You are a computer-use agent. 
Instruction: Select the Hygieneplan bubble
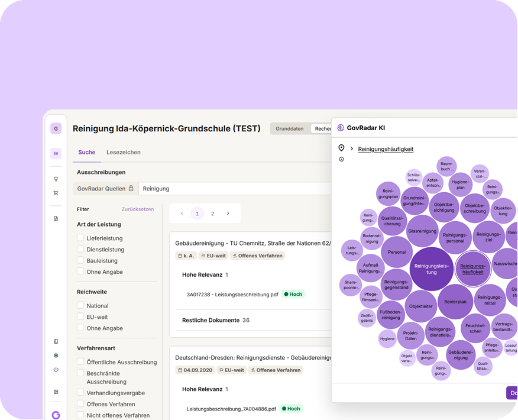pyautogui.click(x=460, y=185)
